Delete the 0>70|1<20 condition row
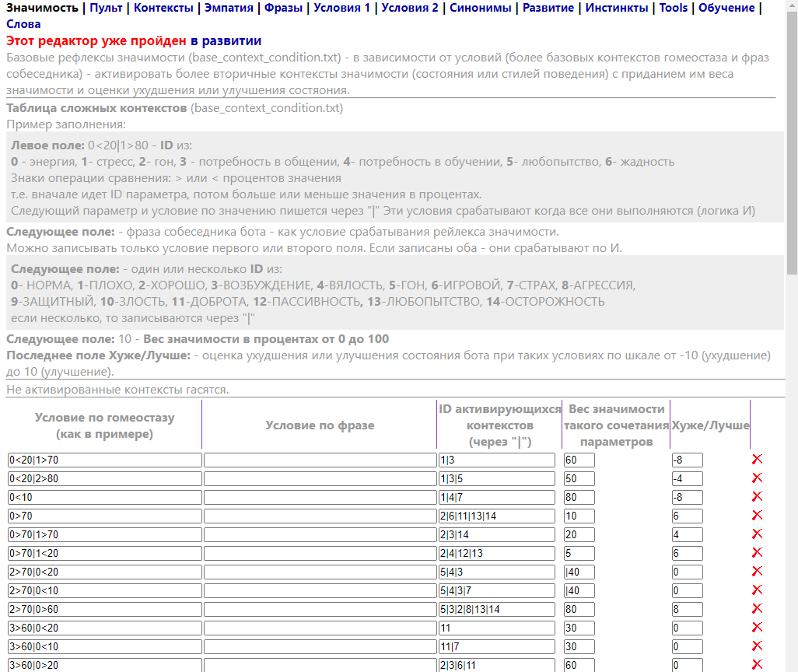This screenshot has height=672, width=798. pyautogui.click(x=757, y=553)
